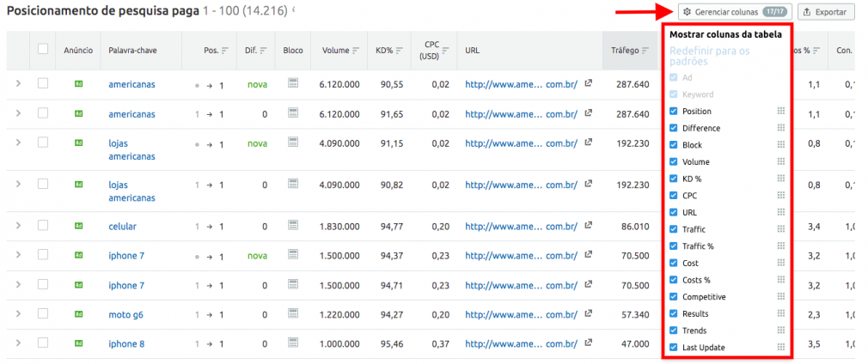868x364 pixels.
Task: Click the traffic value 57.340
Action: (634, 315)
